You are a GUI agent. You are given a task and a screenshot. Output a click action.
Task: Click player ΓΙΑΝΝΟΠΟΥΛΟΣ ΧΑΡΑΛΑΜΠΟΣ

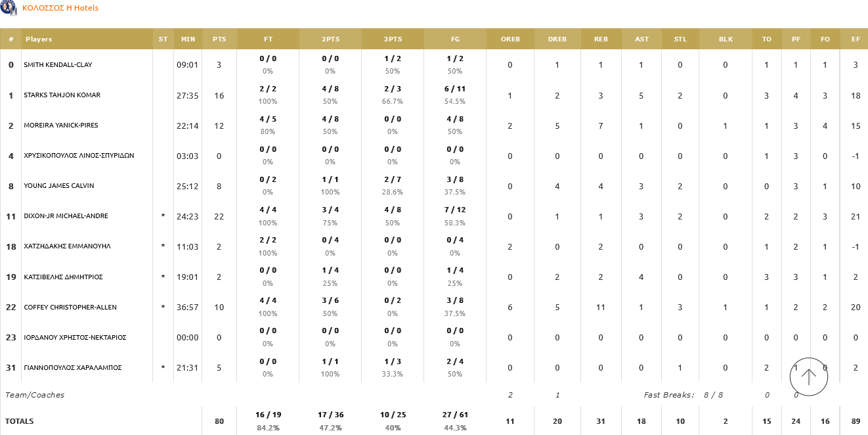pos(72,367)
